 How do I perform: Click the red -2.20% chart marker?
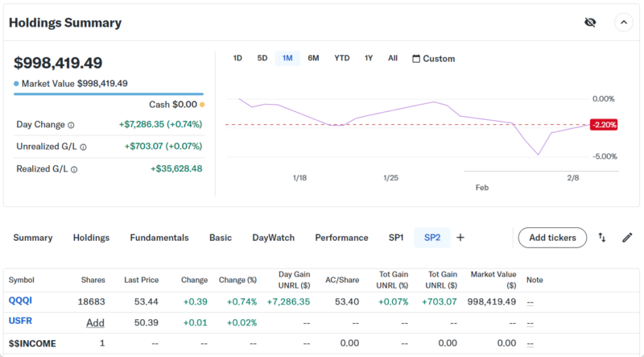tap(603, 125)
